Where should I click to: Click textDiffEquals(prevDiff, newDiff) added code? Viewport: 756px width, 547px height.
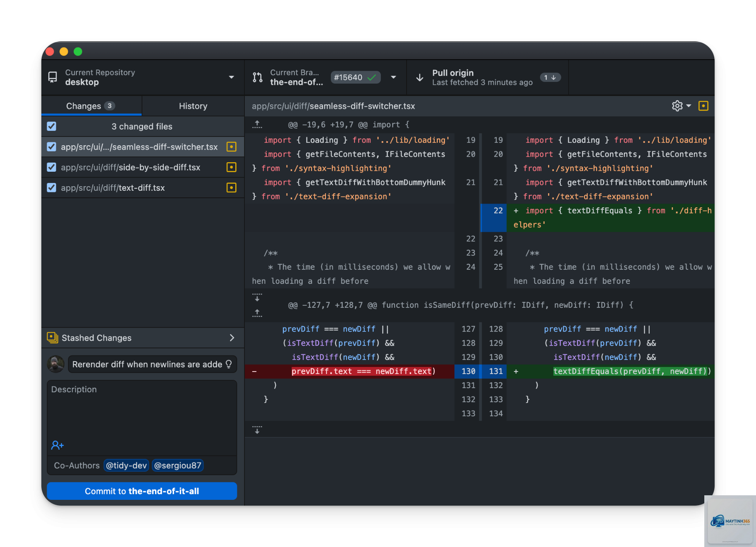[x=630, y=371]
